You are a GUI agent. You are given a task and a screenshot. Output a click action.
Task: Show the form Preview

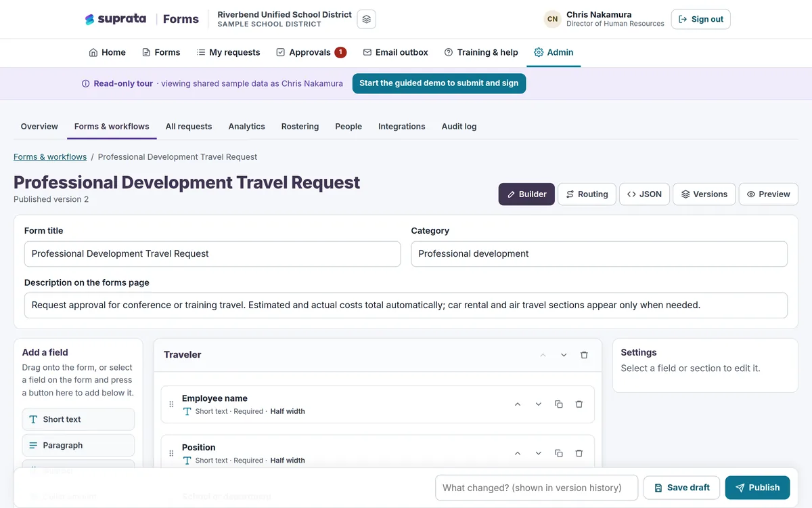[768, 194]
